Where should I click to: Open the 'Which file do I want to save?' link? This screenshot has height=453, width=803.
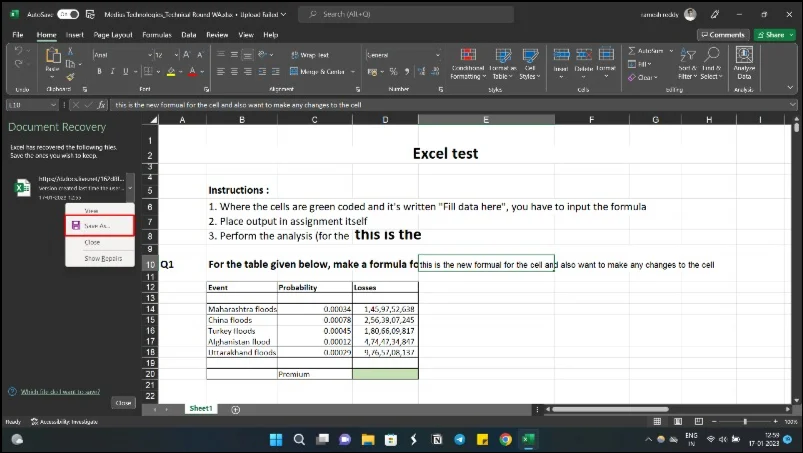60,392
